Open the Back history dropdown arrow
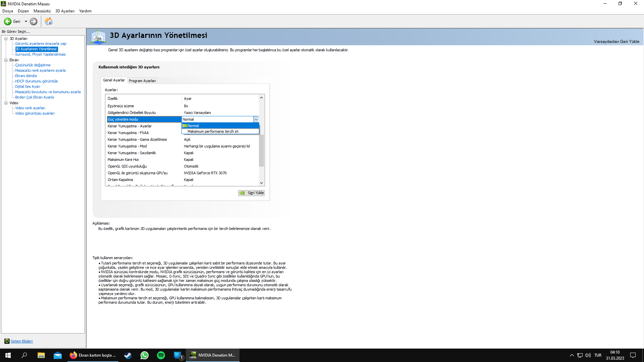Screen dimensions: 644x362 (x=26, y=21)
